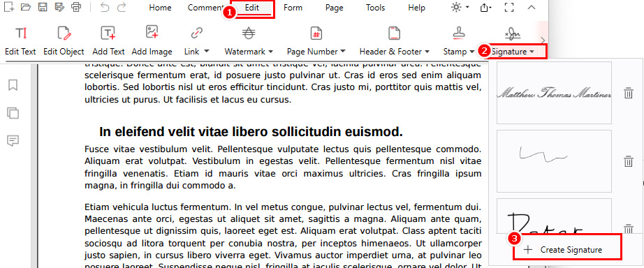Select the Edit Object tool
The width and height of the screenshot is (644, 268).
coord(64,40)
